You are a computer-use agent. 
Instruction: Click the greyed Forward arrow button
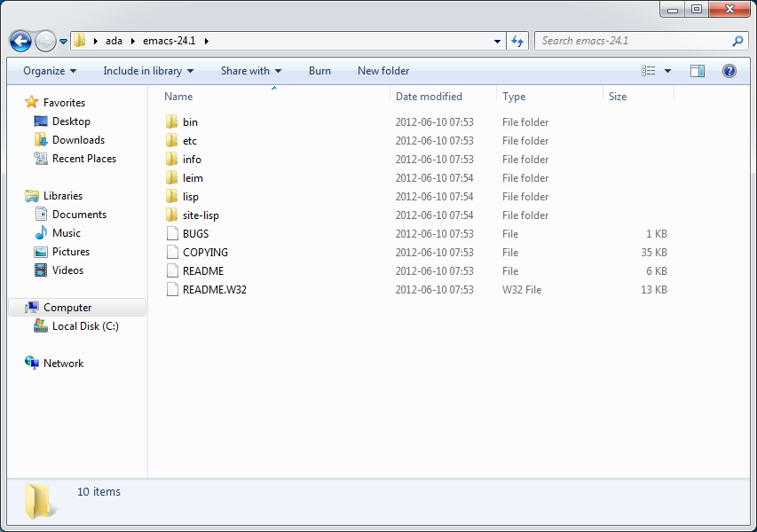click(x=46, y=41)
